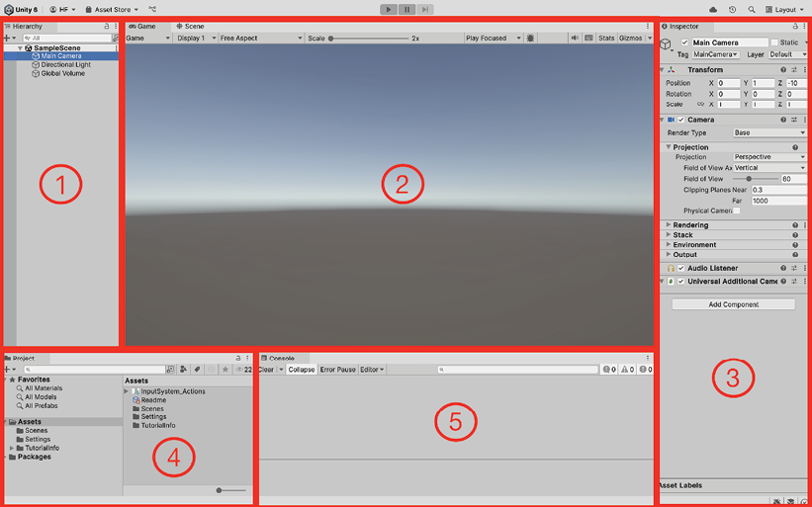Lock the Hierarchy panel with padlock icon
This screenshot has height=507, width=812.
click(106, 26)
